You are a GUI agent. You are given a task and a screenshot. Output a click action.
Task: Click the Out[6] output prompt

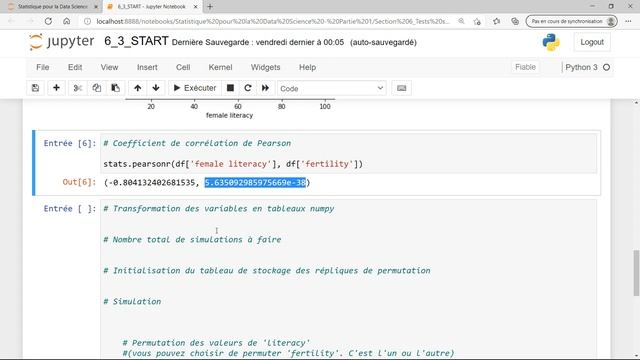click(79, 182)
